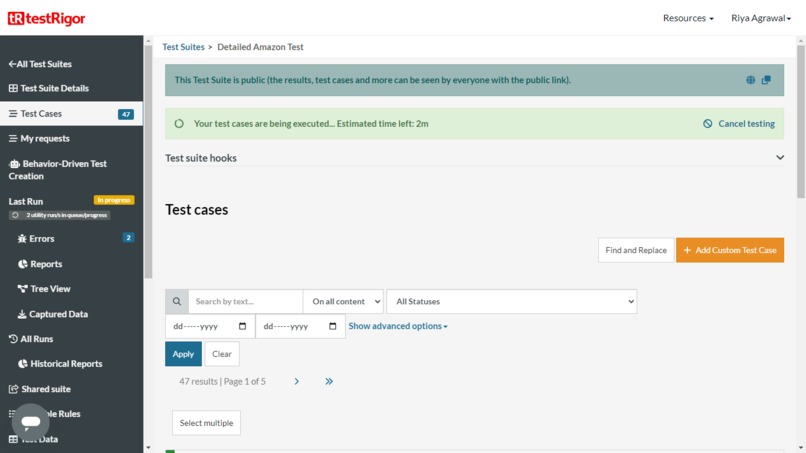Click the Find and Replace button
This screenshot has height=453, width=806.
point(636,250)
